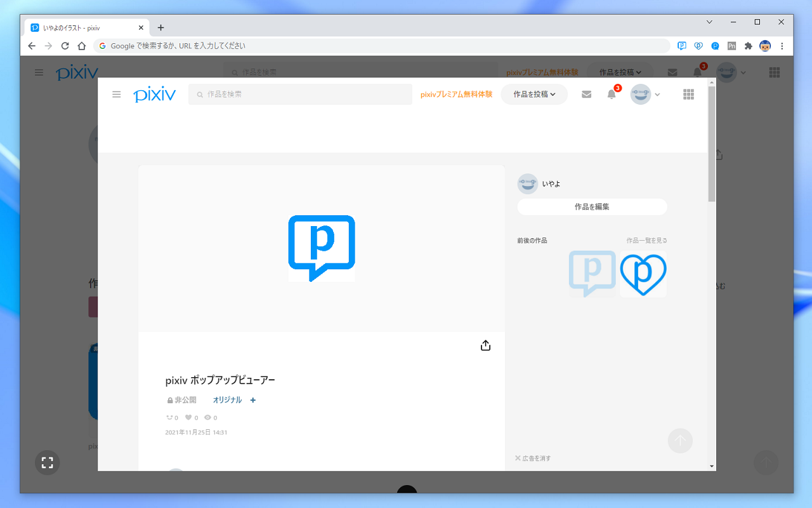Click the user avatar in popup header
812x508 pixels.
[641, 94]
